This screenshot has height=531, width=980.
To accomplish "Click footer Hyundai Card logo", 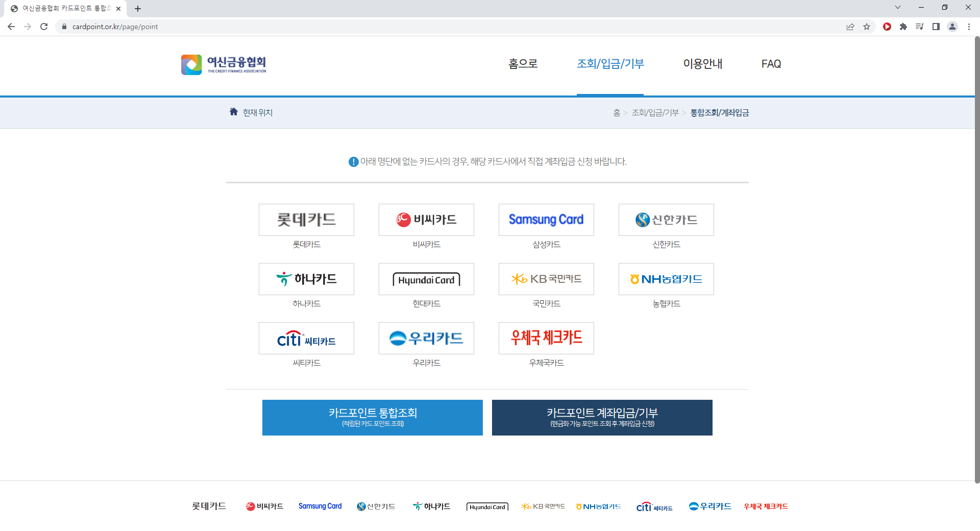I will 487,506.
